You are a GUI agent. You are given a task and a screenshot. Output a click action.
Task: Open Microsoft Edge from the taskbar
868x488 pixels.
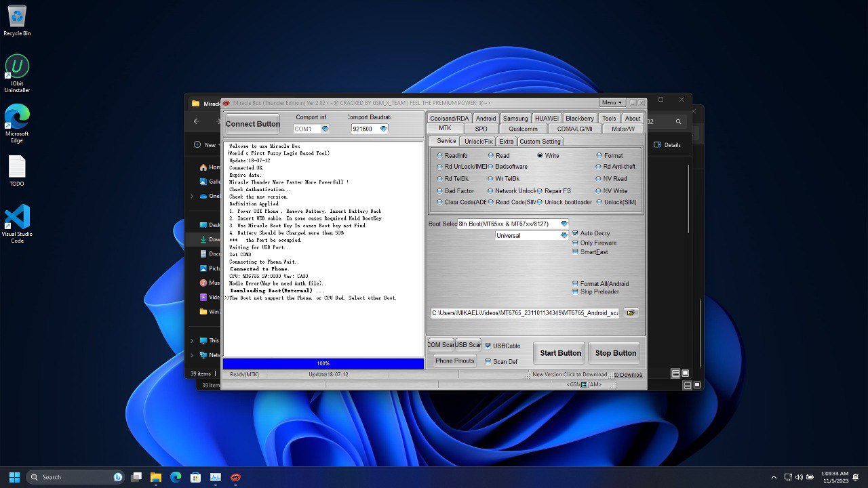pos(176,477)
